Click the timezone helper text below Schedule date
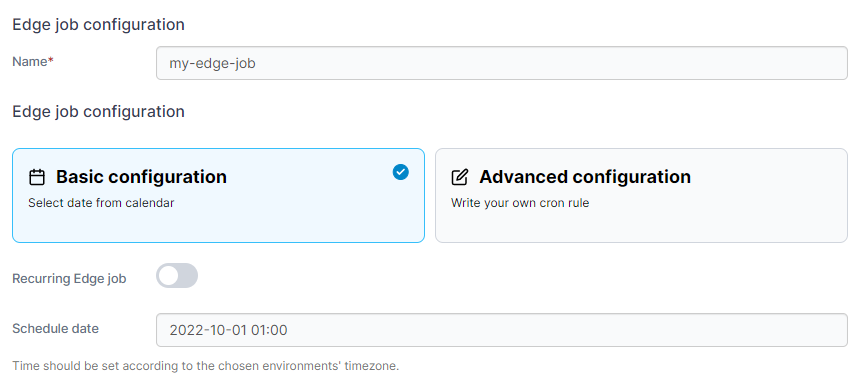 point(205,366)
